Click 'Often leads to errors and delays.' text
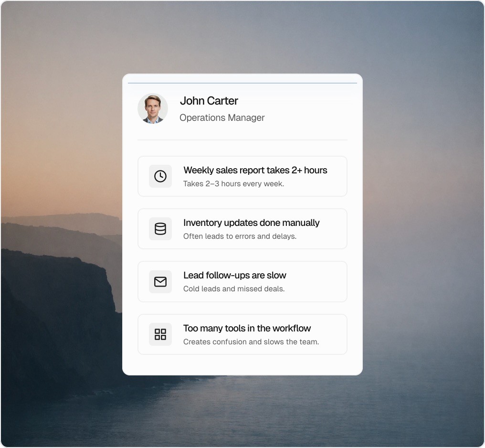This screenshot has width=485, height=448. [x=240, y=236]
